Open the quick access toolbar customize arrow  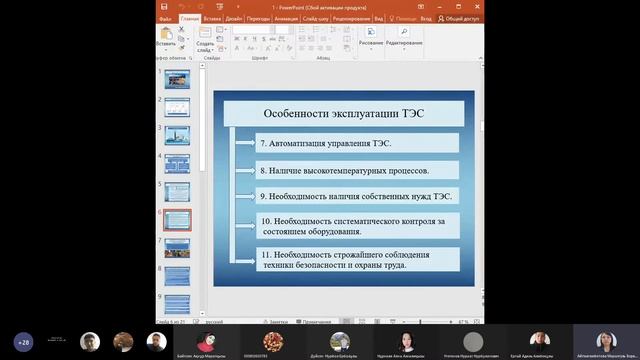coord(238,7)
